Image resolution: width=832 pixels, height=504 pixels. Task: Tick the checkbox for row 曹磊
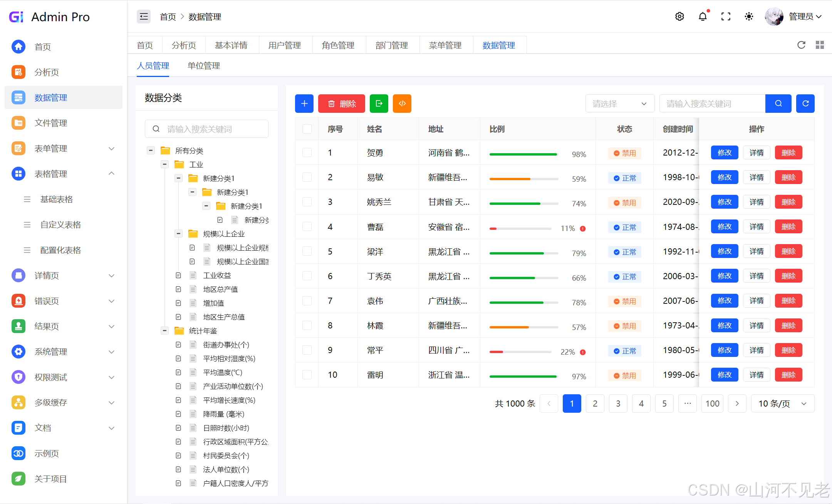[307, 227]
